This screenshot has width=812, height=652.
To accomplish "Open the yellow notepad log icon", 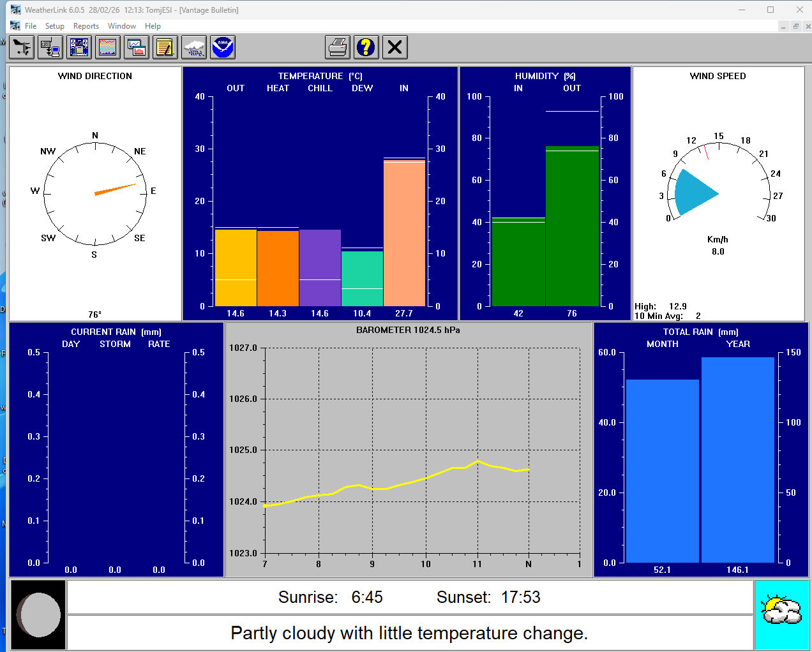I will pyautogui.click(x=165, y=47).
